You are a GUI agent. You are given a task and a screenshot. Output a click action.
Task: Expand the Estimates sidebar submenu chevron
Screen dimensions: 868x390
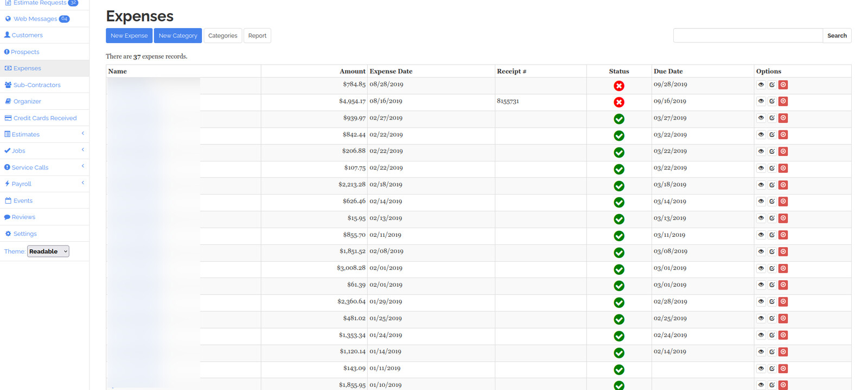click(83, 134)
